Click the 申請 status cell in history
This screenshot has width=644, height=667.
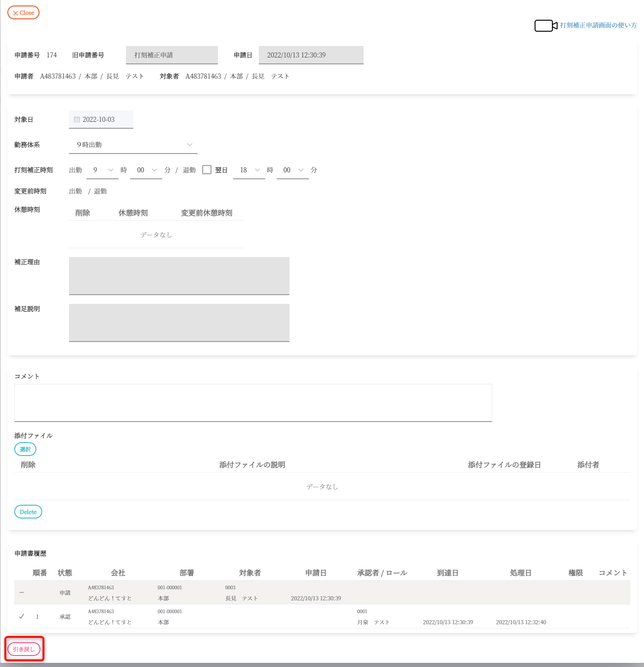point(65,593)
